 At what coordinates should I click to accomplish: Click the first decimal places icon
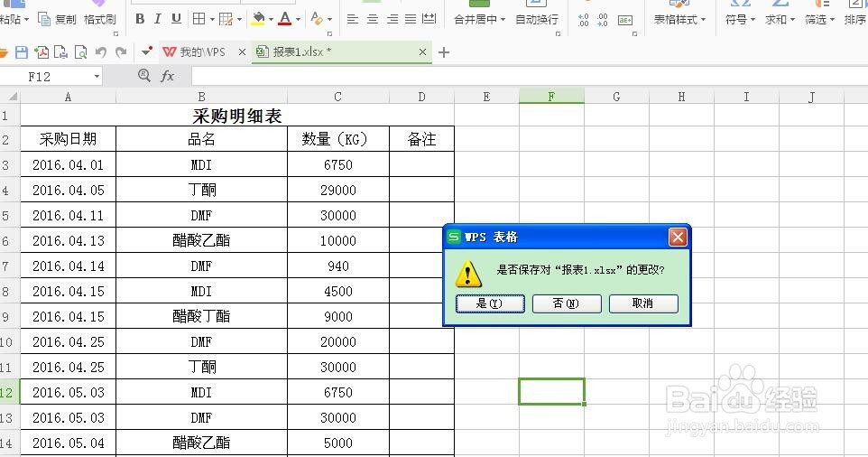click(584, 21)
